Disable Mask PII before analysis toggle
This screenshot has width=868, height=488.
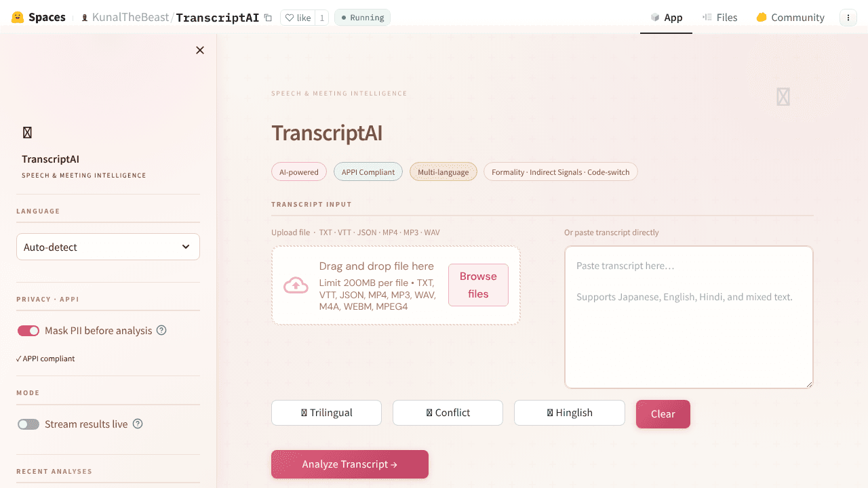(x=28, y=331)
